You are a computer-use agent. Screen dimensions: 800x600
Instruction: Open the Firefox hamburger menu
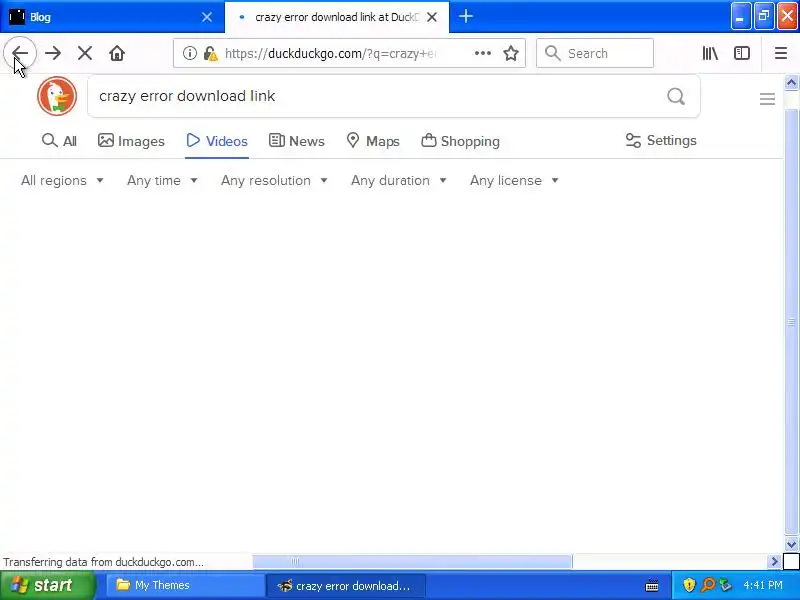coord(781,53)
